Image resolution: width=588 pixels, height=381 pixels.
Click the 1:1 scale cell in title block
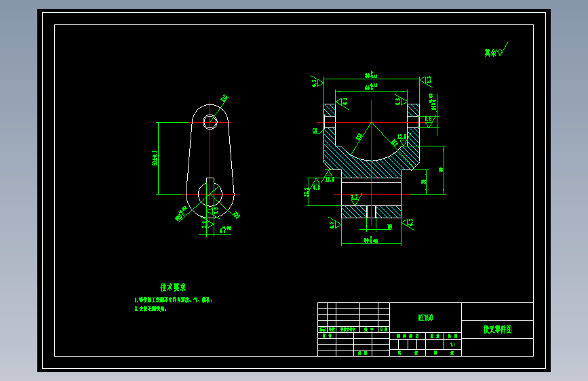(452, 344)
